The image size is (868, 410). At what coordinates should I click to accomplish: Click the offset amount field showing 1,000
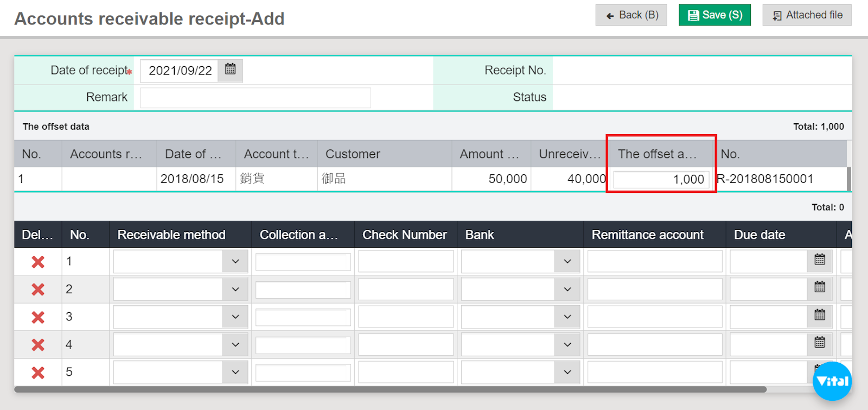[x=661, y=179]
